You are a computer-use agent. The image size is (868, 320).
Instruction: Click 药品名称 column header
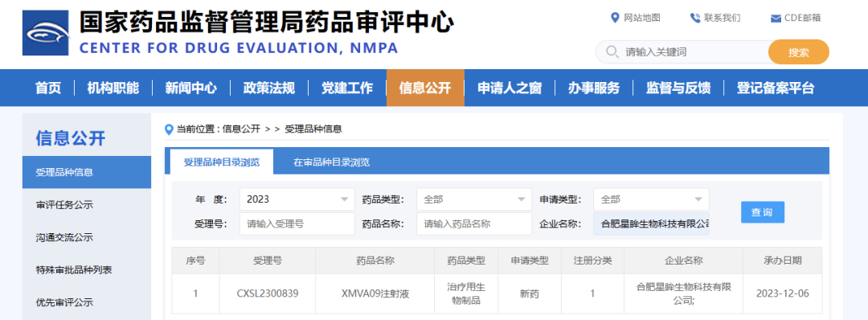pos(375,261)
